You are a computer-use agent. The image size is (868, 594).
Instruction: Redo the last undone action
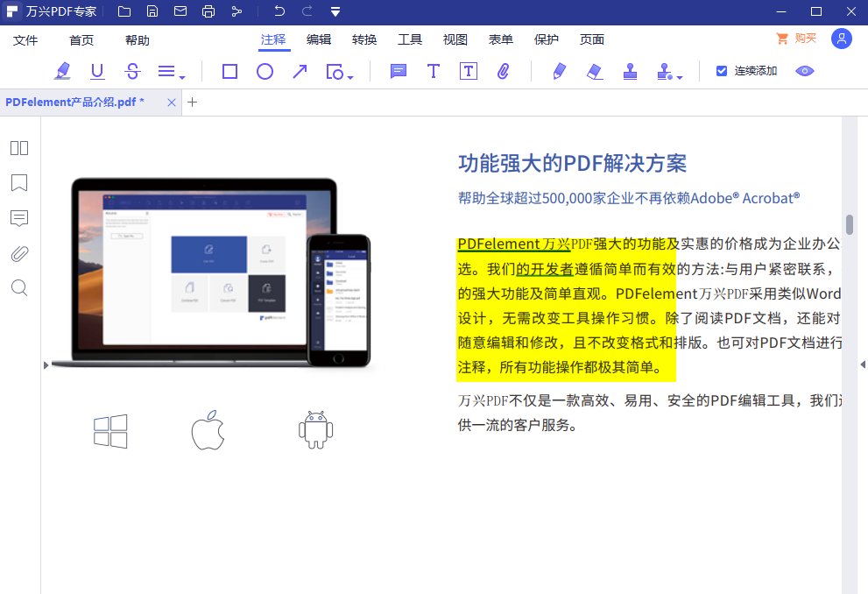tap(307, 11)
